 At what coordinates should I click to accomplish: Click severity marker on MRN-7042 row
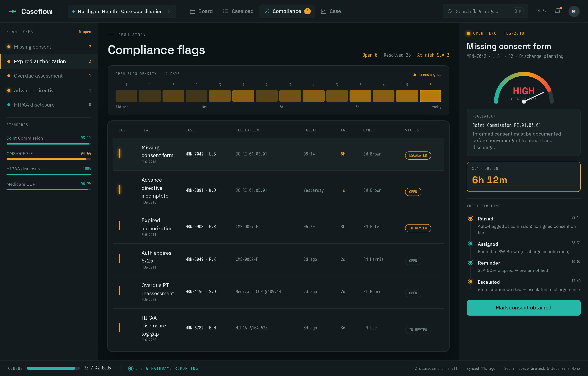click(x=119, y=153)
